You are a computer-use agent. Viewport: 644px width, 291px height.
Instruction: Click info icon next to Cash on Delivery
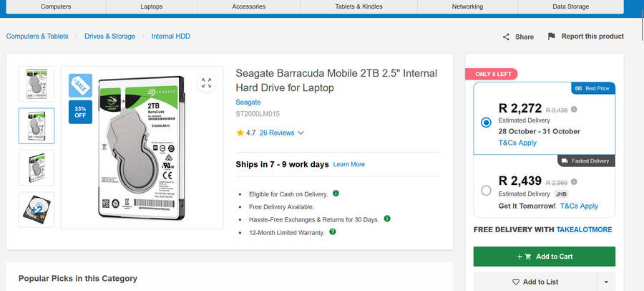(336, 194)
